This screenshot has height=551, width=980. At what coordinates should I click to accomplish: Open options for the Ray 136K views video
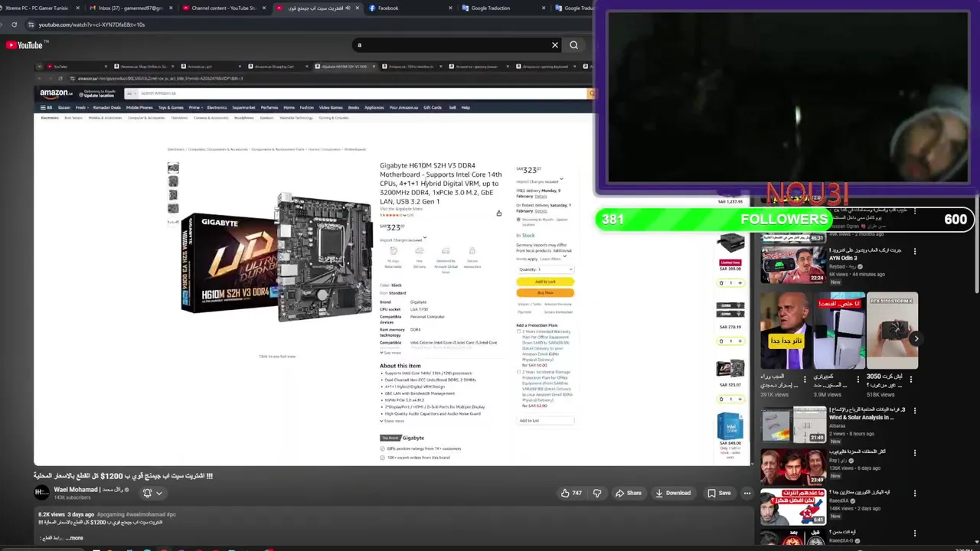pyautogui.click(x=914, y=453)
